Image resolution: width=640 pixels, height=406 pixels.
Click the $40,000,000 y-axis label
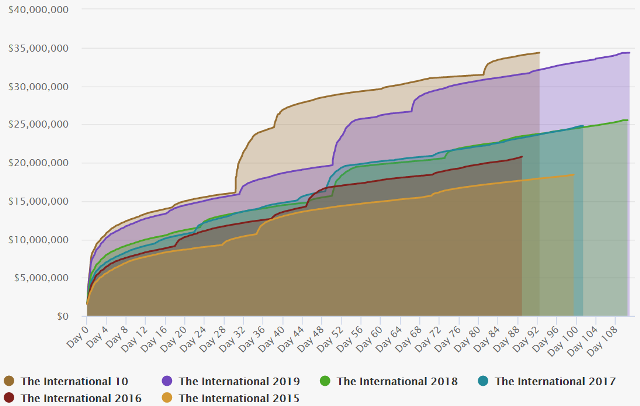tap(38, 9)
